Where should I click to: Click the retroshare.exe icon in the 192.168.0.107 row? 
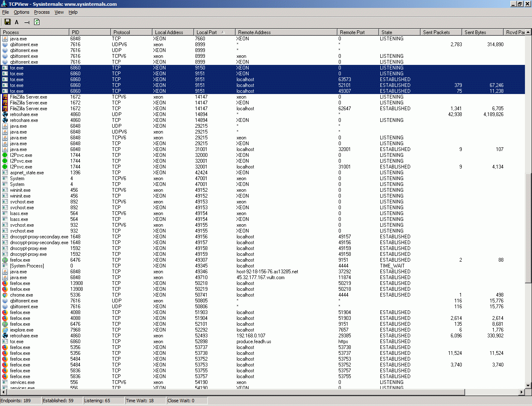(x=5, y=336)
